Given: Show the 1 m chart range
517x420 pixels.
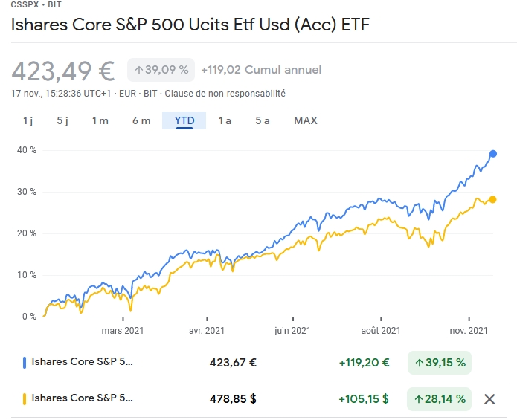Looking at the screenshot, I should coord(100,120).
